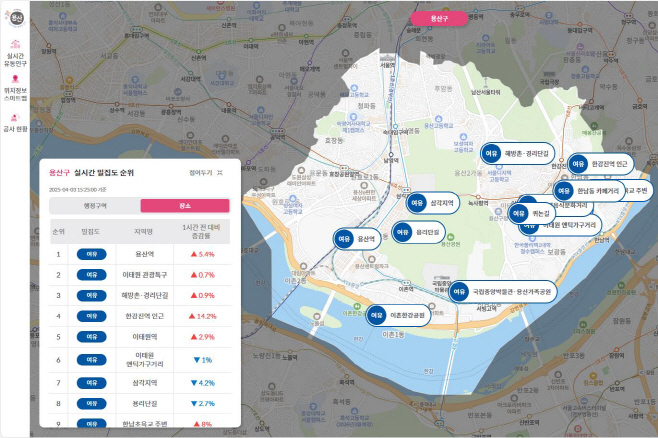The width and height of the screenshot is (658, 438).
Task: Click the 용리단길 map marker
Action: (418, 232)
